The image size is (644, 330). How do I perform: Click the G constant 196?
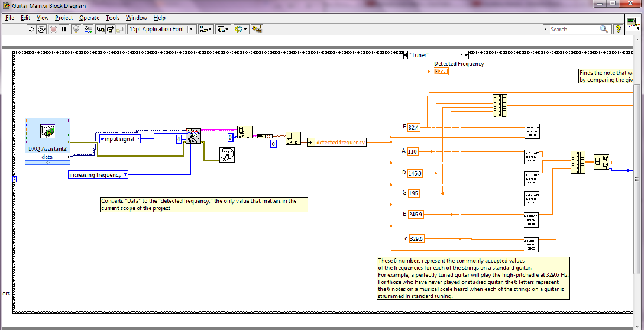coord(414,193)
